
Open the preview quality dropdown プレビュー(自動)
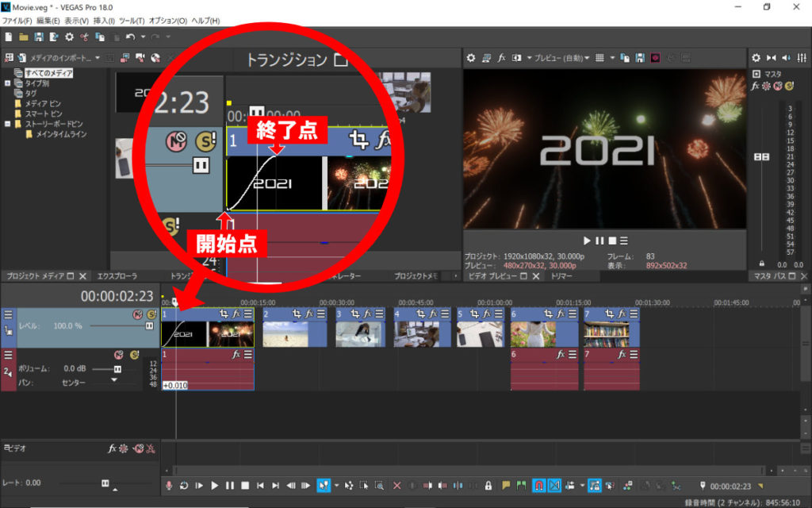[x=560, y=58]
